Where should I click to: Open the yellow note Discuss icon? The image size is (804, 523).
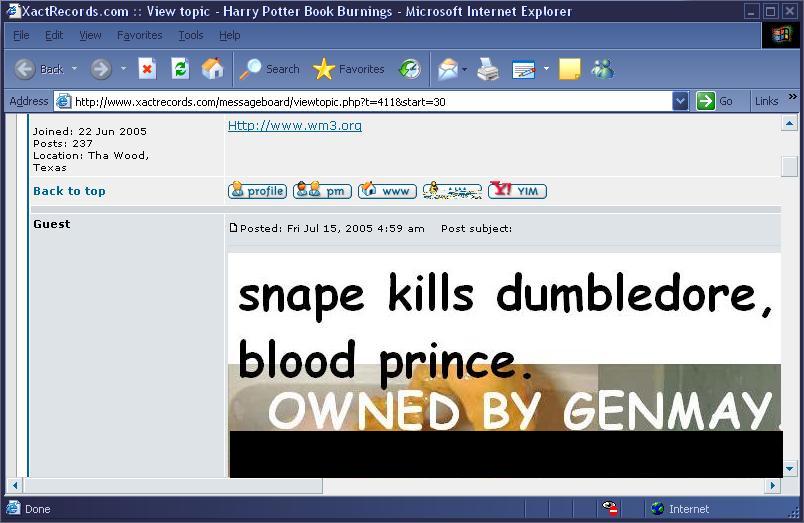tap(569, 69)
